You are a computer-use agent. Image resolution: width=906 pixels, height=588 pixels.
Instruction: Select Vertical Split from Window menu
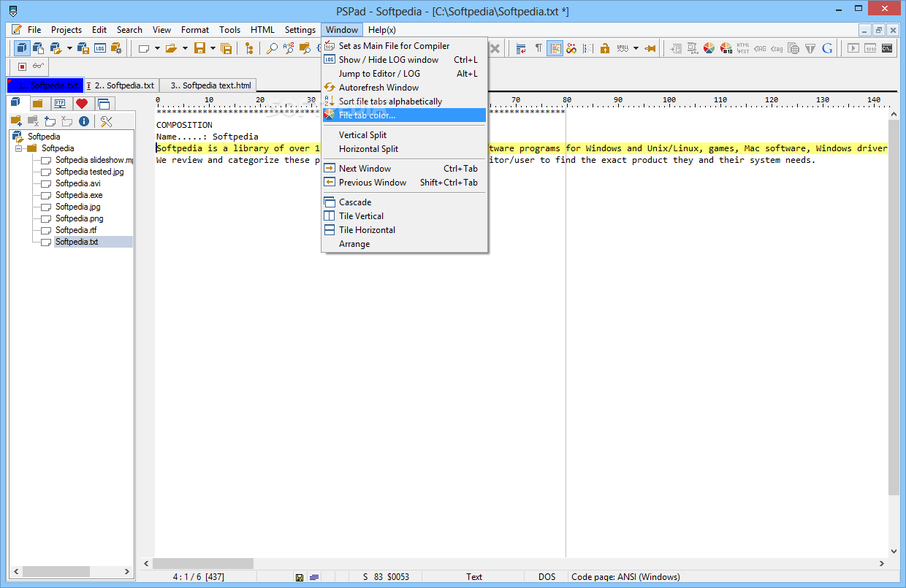click(404, 135)
